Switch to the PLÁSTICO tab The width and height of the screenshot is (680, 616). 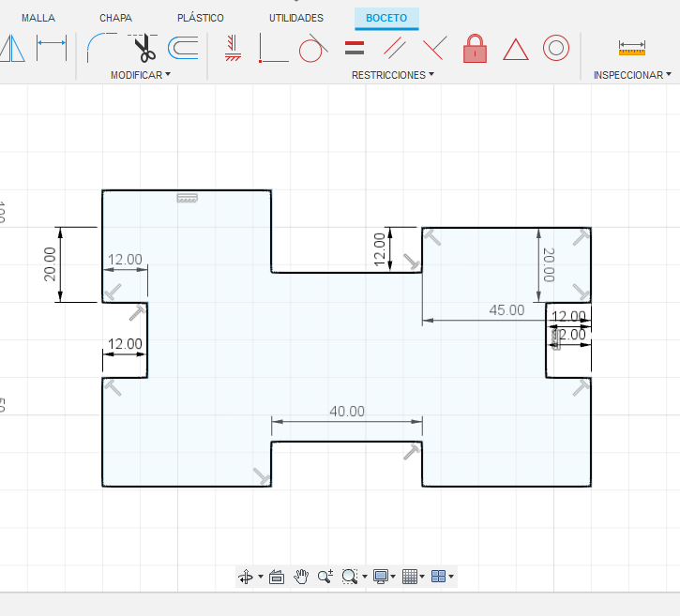point(201,18)
